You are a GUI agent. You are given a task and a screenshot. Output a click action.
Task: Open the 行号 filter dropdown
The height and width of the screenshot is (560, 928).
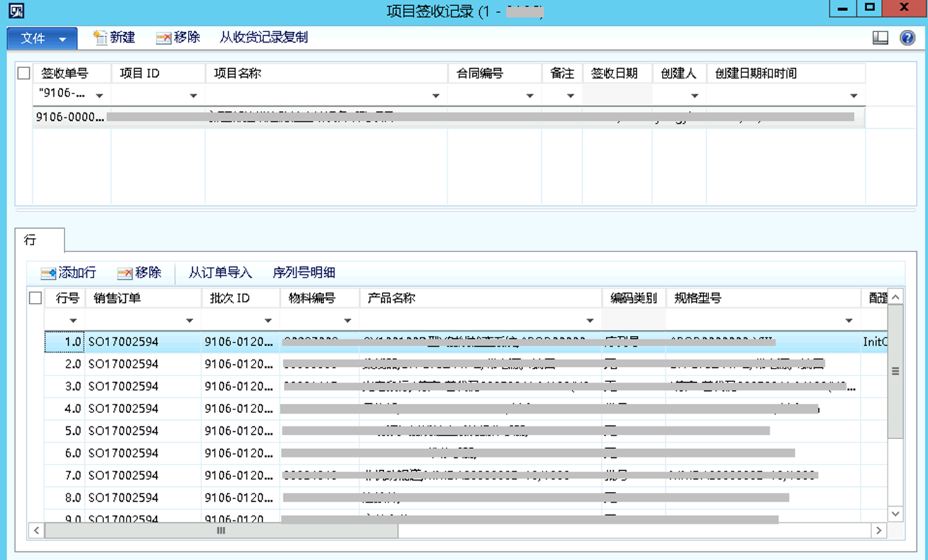73,321
